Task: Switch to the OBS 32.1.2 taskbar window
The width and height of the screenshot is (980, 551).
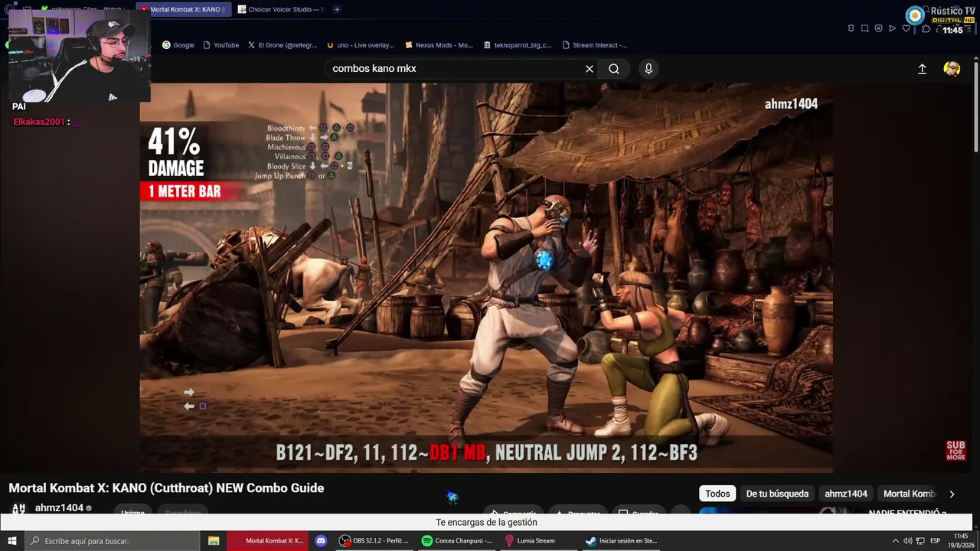Action: 375,541
